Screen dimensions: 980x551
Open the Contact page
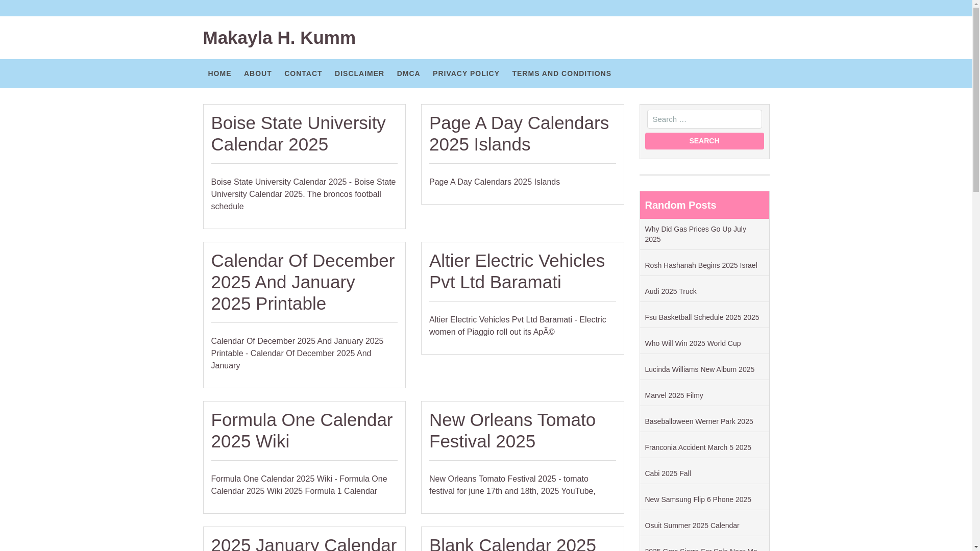303,73
